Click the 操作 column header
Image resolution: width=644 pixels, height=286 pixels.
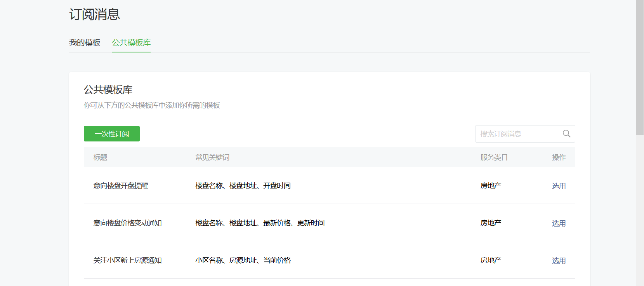tap(559, 157)
